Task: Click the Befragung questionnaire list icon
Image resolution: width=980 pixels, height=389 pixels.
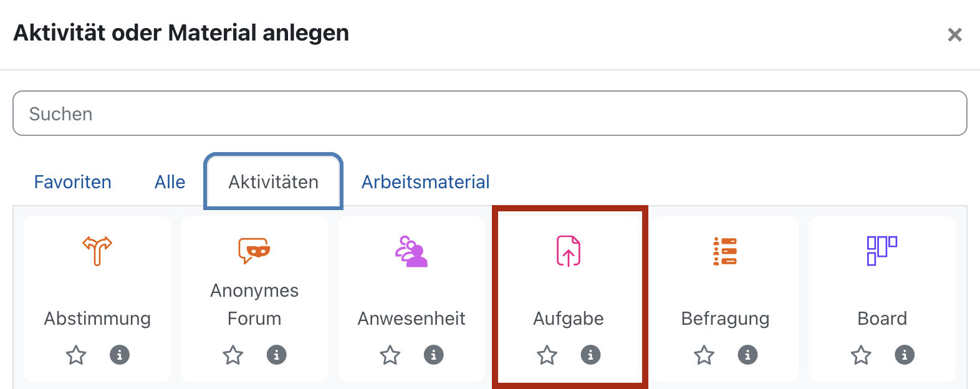Action: pyautogui.click(x=725, y=251)
